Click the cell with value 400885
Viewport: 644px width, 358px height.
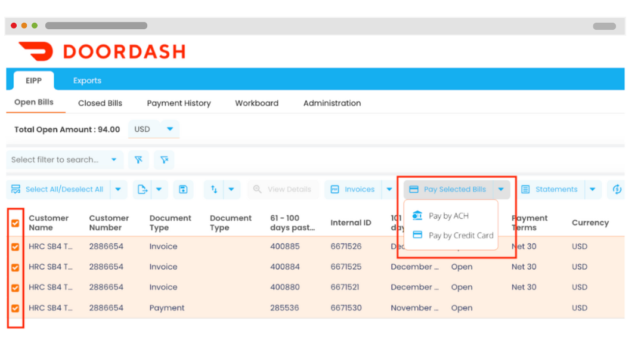click(284, 246)
